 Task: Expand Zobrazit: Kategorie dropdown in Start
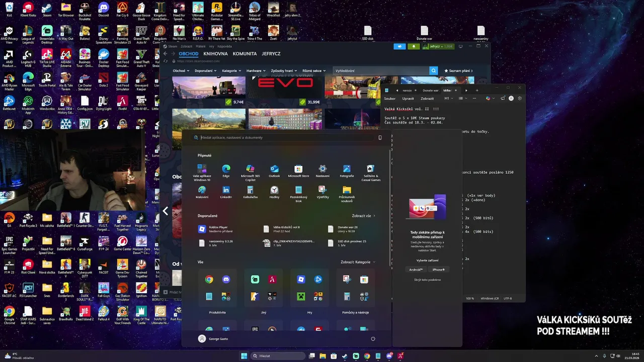tap(358, 262)
